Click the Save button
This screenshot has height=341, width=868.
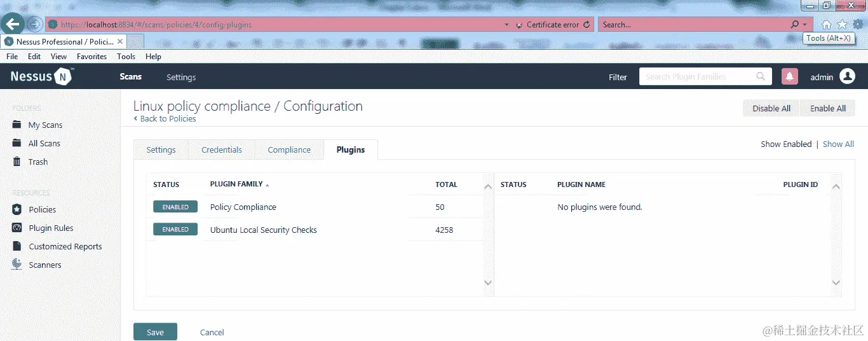(155, 332)
